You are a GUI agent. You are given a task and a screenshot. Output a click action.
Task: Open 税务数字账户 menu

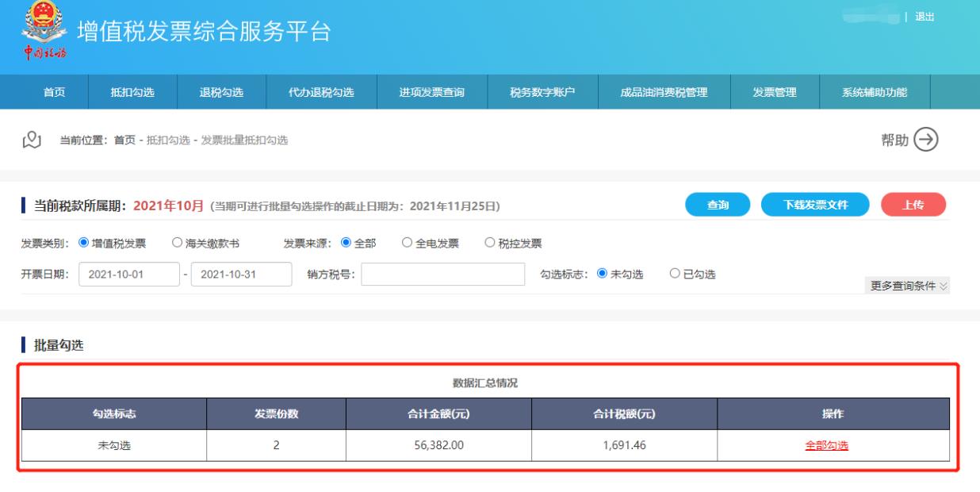pyautogui.click(x=542, y=93)
